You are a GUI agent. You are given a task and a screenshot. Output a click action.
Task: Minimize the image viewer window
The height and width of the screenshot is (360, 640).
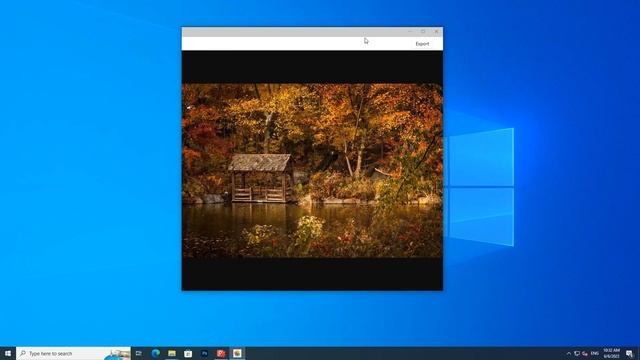(410, 31)
